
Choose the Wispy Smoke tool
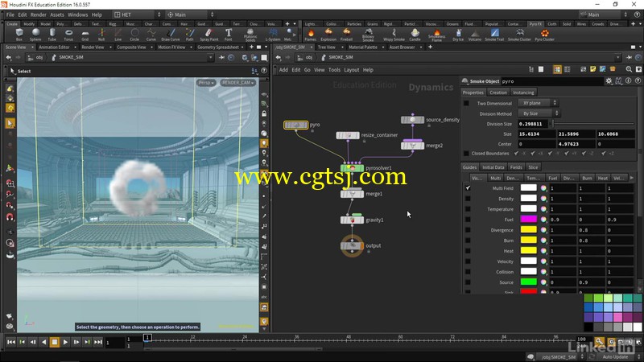[x=394, y=35]
